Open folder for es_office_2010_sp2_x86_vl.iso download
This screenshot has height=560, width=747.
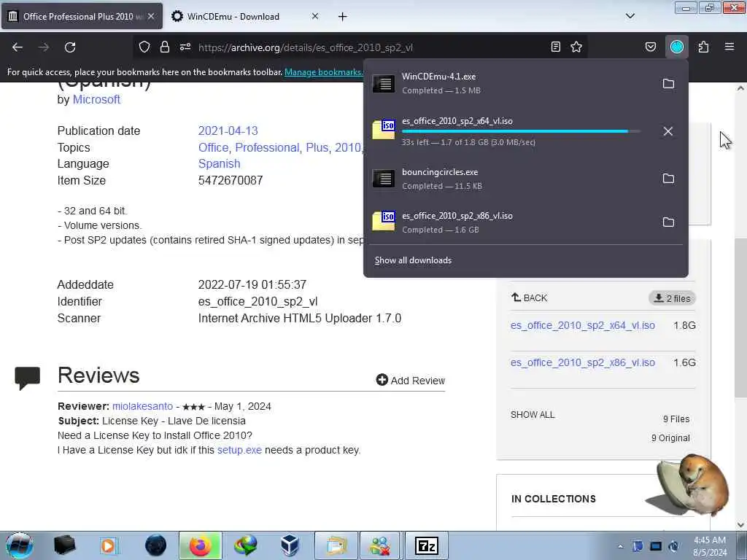coord(668,222)
